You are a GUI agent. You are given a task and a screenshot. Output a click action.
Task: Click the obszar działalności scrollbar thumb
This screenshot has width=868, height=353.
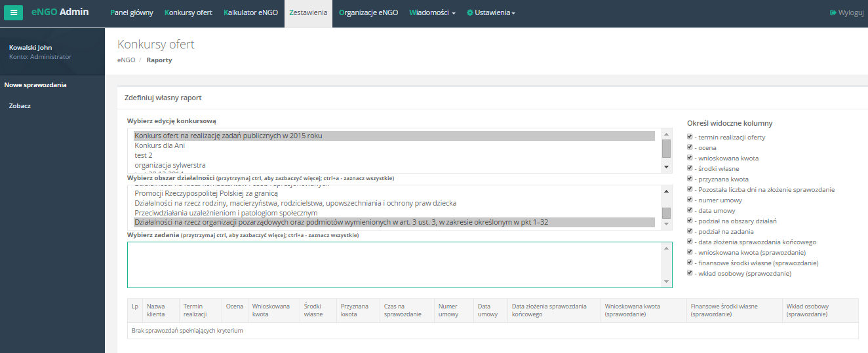[667, 213]
